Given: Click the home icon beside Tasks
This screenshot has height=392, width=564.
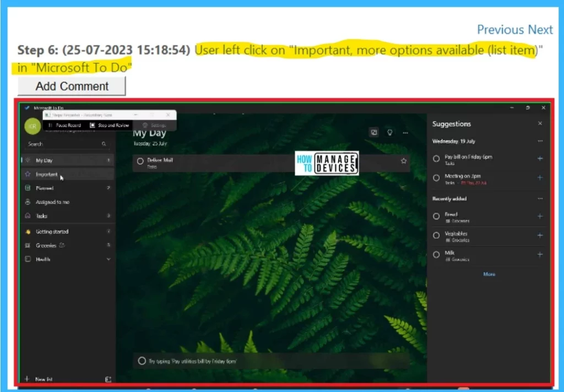Looking at the screenshot, I should (x=28, y=215).
